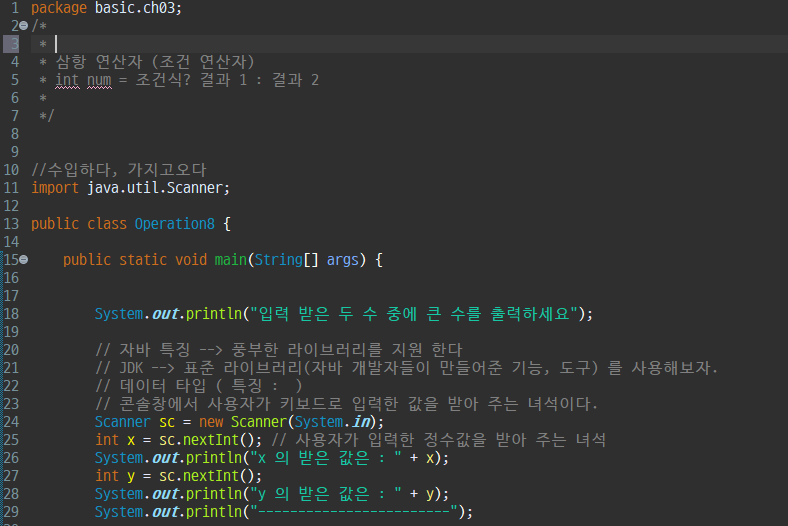The image size is (788, 526).
Task: Click the underlined word int on line 5
Action: (x=67, y=80)
